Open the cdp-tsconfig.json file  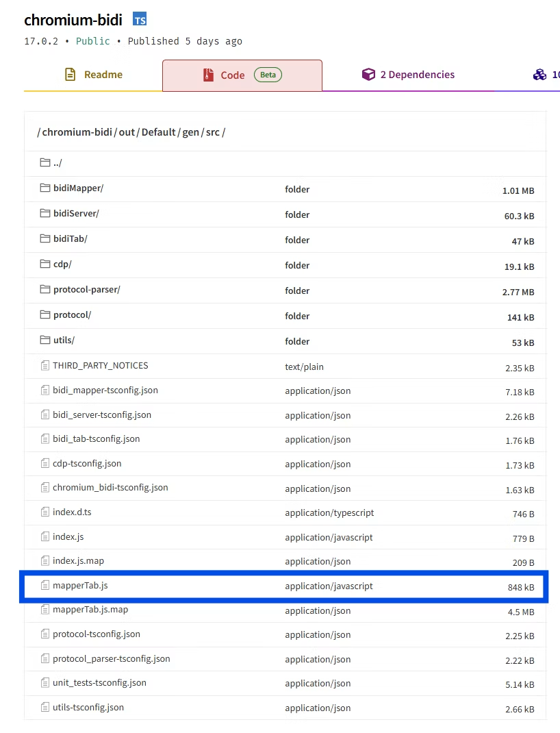click(x=88, y=463)
